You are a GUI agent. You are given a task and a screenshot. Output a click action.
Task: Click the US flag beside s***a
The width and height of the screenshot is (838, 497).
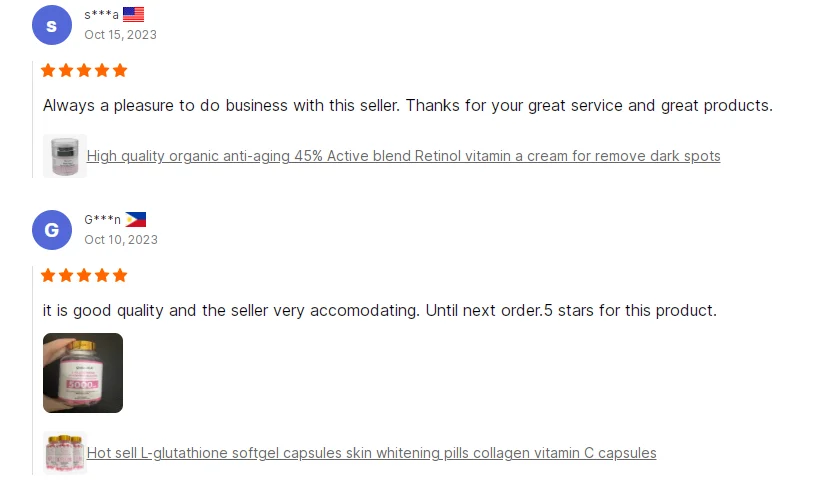click(134, 14)
